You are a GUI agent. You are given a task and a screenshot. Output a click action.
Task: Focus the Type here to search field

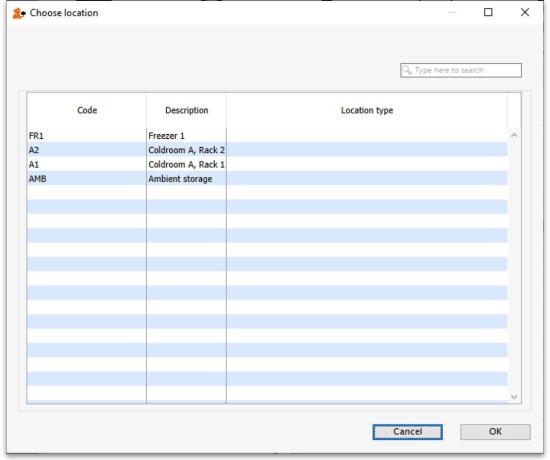point(461,70)
